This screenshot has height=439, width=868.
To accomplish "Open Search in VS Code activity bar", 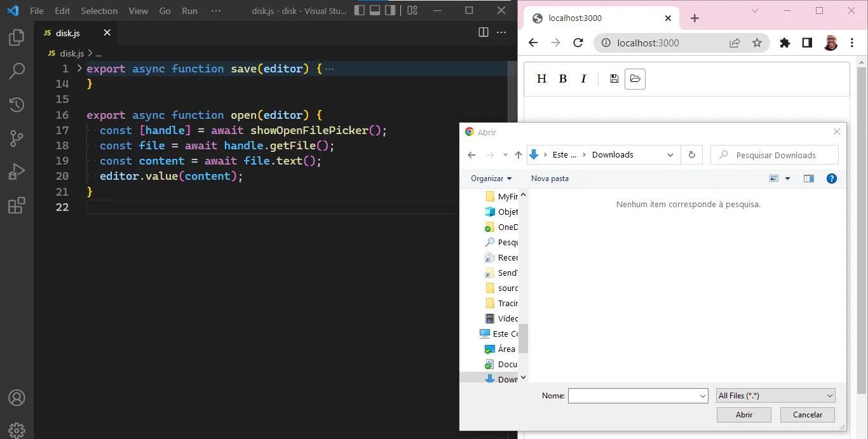I will click(x=17, y=71).
